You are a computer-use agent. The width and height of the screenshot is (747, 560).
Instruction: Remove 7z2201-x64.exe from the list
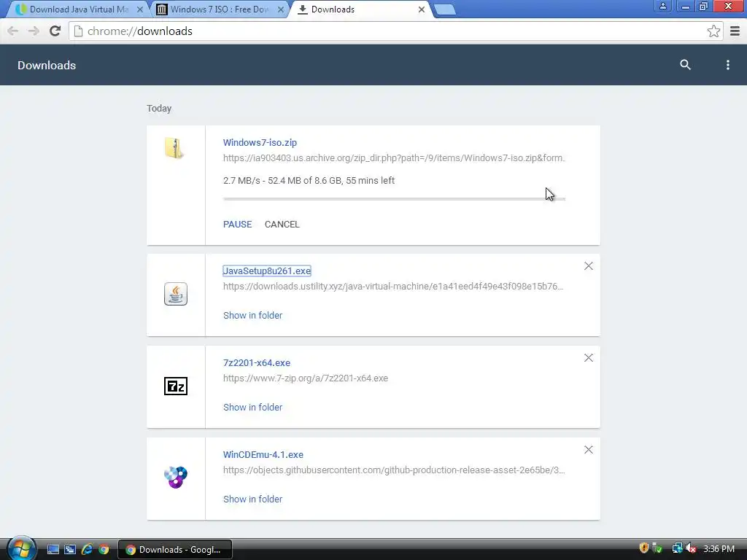[589, 358]
